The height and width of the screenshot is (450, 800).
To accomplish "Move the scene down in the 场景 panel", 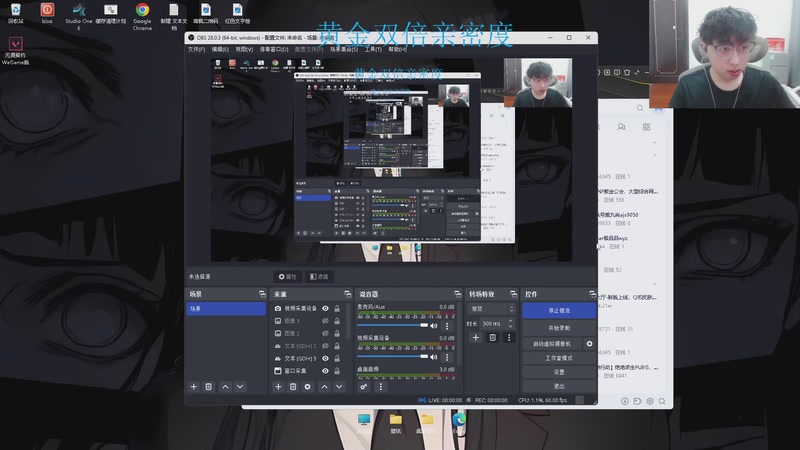I will click(x=240, y=387).
